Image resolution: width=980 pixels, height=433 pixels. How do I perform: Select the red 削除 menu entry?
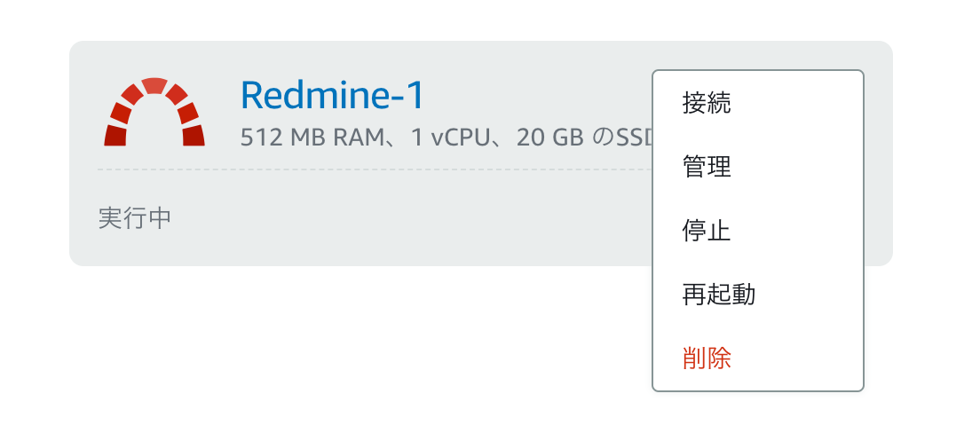click(x=707, y=358)
